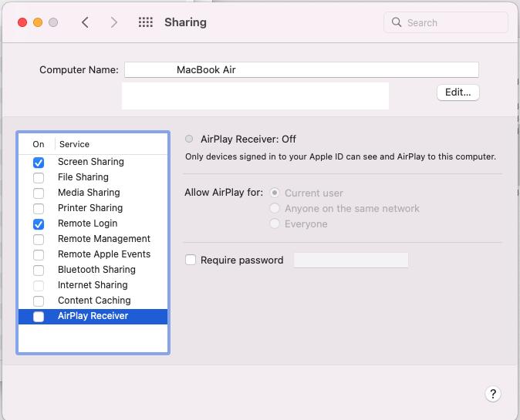
Task: Click the AirPlay password text field
Action: coord(351,260)
